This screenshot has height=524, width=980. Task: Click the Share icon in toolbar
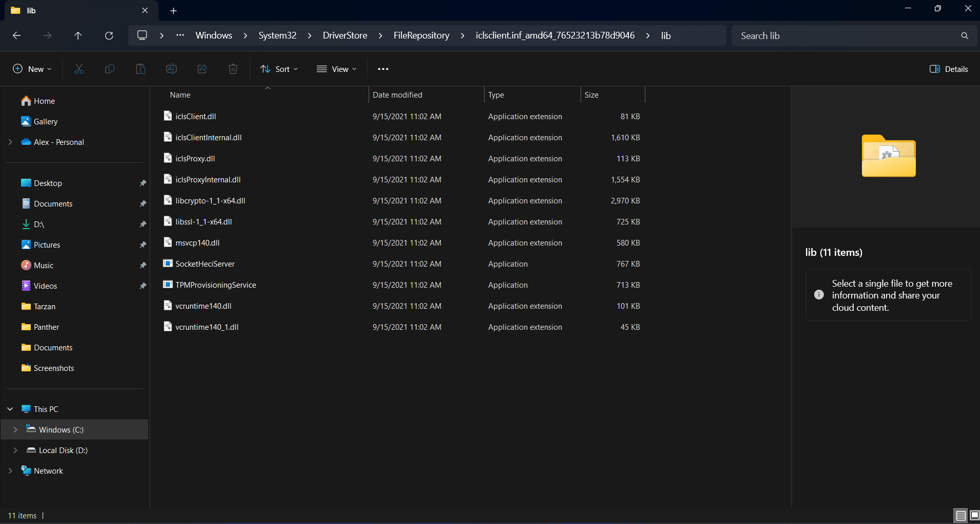[x=202, y=69]
